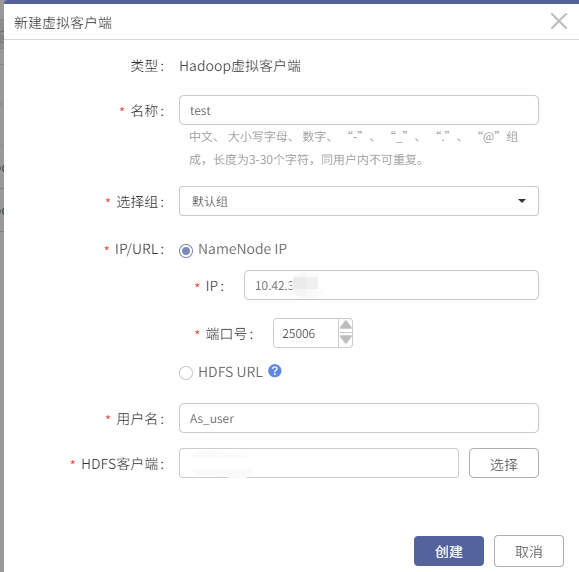Click the NameNode IP label text
579x572 pixels.
tap(242, 249)
